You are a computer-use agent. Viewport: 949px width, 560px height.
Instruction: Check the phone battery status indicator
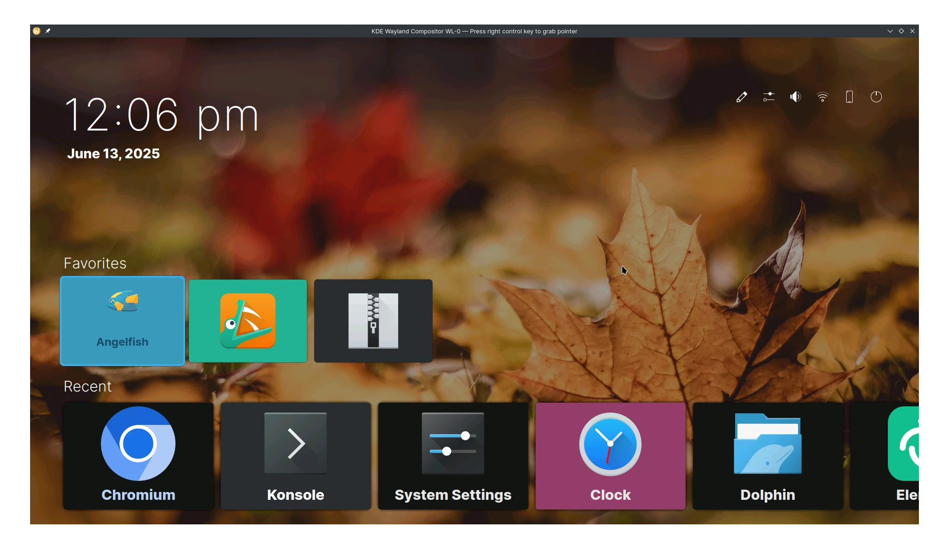(x=849, y=97)
